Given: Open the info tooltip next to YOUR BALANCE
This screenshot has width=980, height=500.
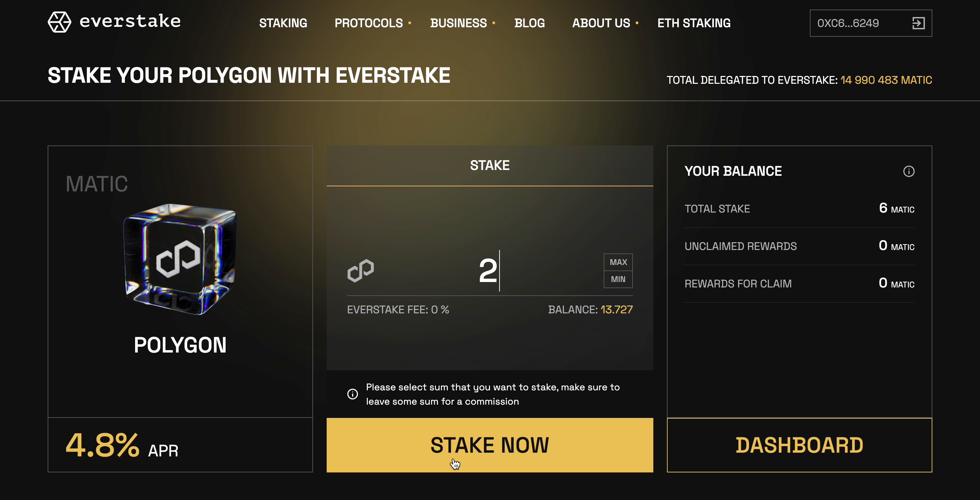Looking at the screenshot, I should (909, 171).
